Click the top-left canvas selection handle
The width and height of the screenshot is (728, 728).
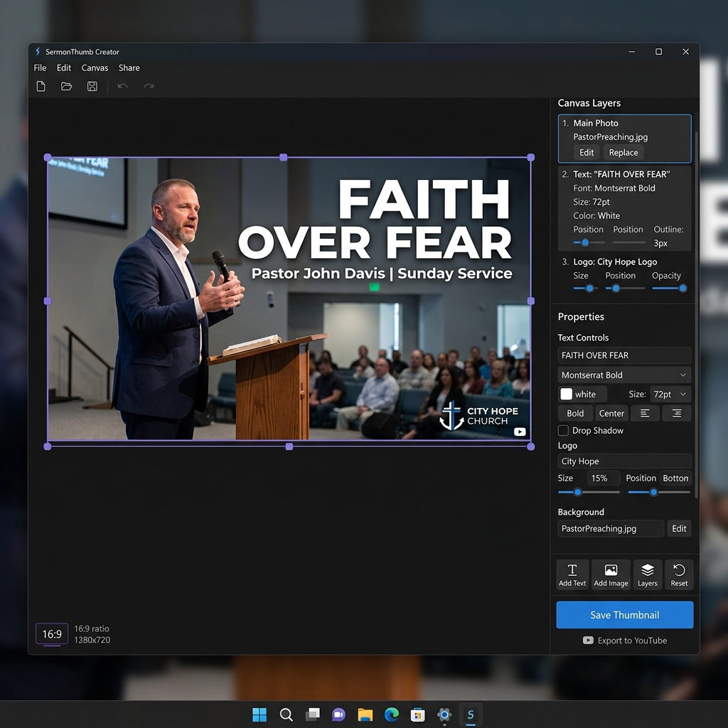[x=48, y=157]
